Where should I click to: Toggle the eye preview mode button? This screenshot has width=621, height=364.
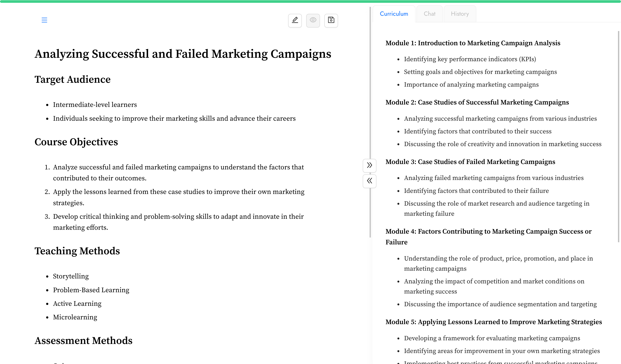point(313,20)
